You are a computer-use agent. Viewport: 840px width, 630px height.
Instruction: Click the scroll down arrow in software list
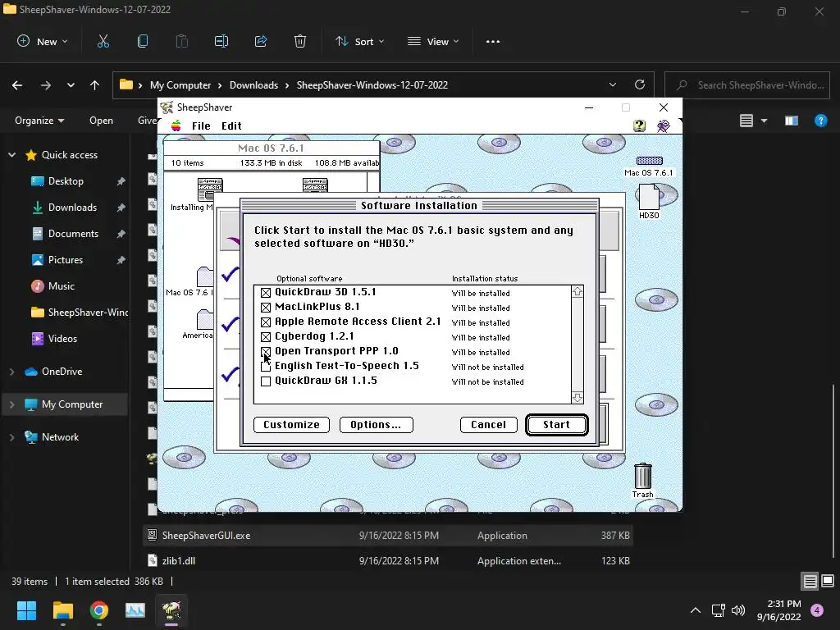click(577, 398)
